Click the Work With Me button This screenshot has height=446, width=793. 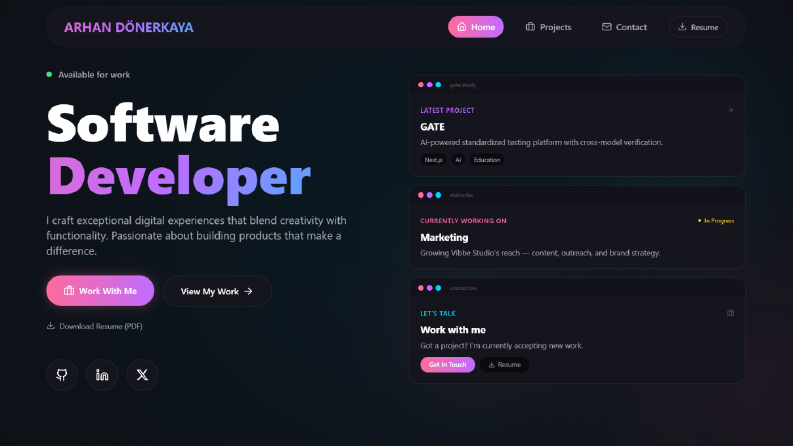100,291
